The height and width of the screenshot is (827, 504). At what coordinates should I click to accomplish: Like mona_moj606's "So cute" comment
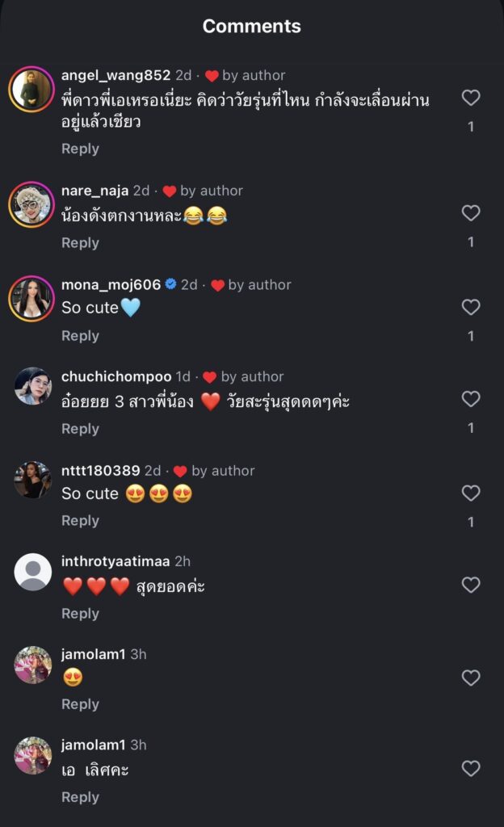(471, 307)
